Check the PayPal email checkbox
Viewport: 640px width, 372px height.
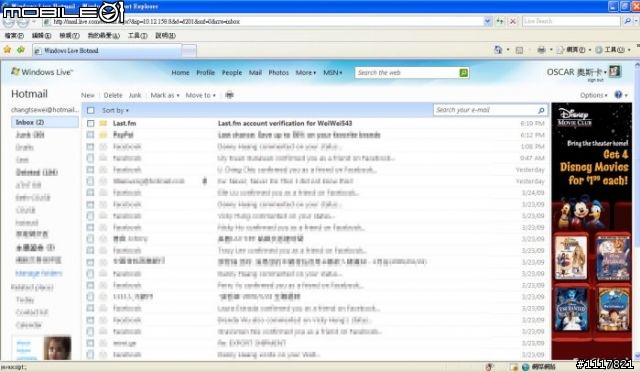click(91, 135)
